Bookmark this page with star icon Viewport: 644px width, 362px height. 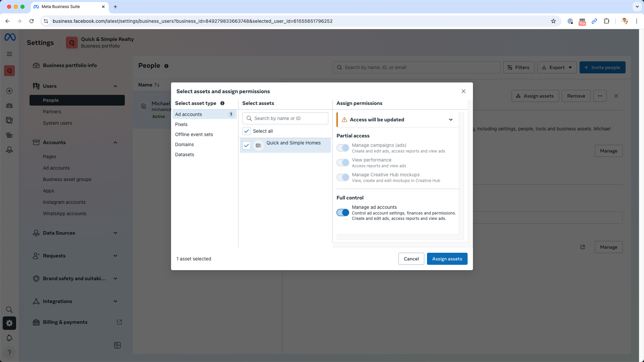click(553, 21)
